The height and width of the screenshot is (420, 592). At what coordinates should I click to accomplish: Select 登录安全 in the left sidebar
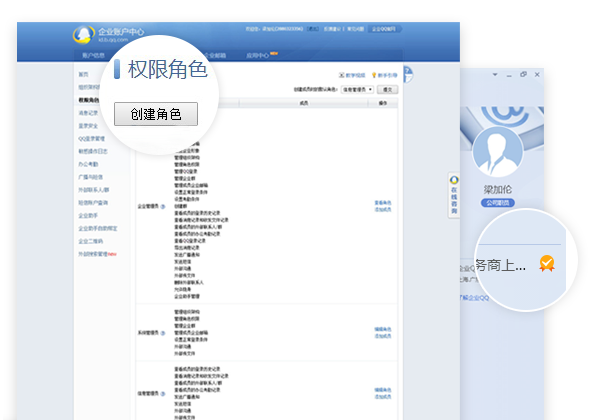88,126
